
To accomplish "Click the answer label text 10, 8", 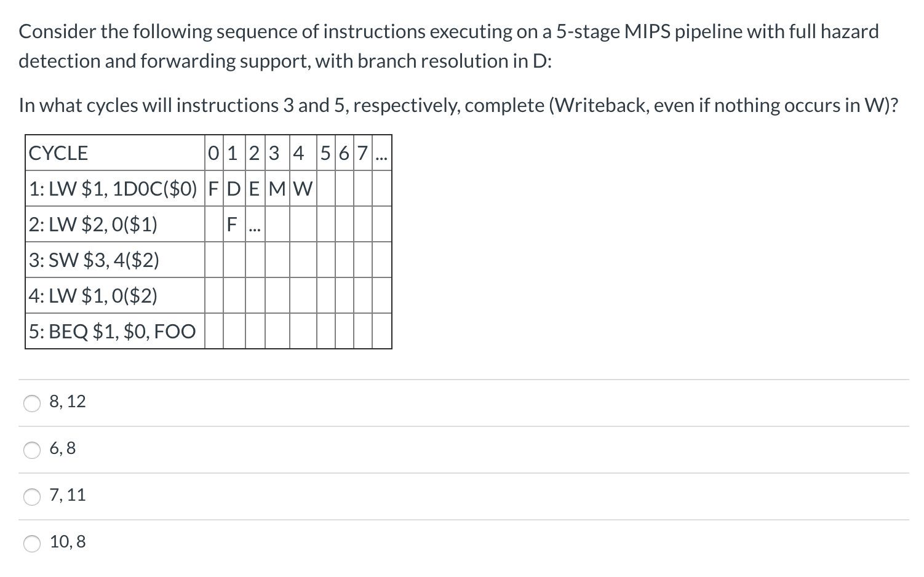I will tap(68, 542).
